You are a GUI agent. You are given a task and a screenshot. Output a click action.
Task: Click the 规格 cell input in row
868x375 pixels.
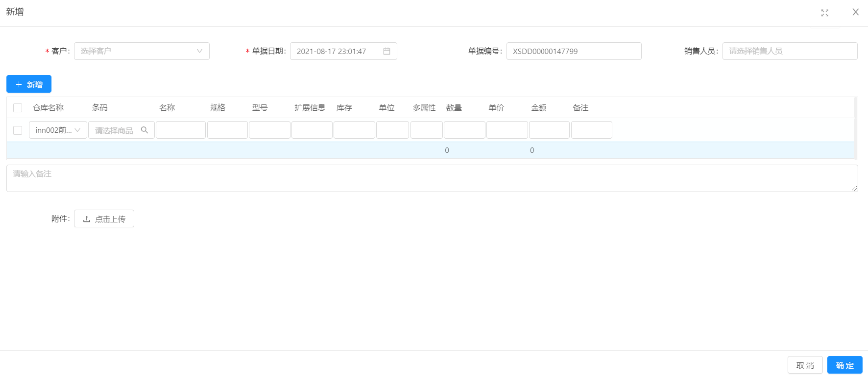(x=227, y=130)
